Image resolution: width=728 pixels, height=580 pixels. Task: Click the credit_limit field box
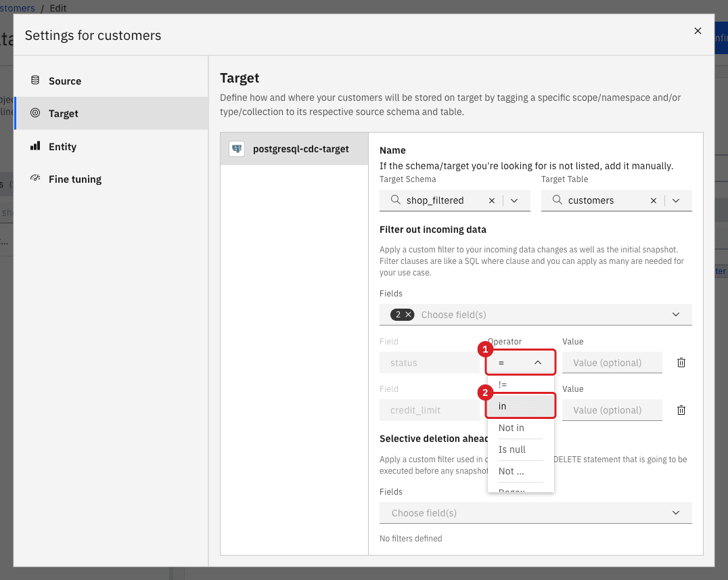click(x=429, y=410)
